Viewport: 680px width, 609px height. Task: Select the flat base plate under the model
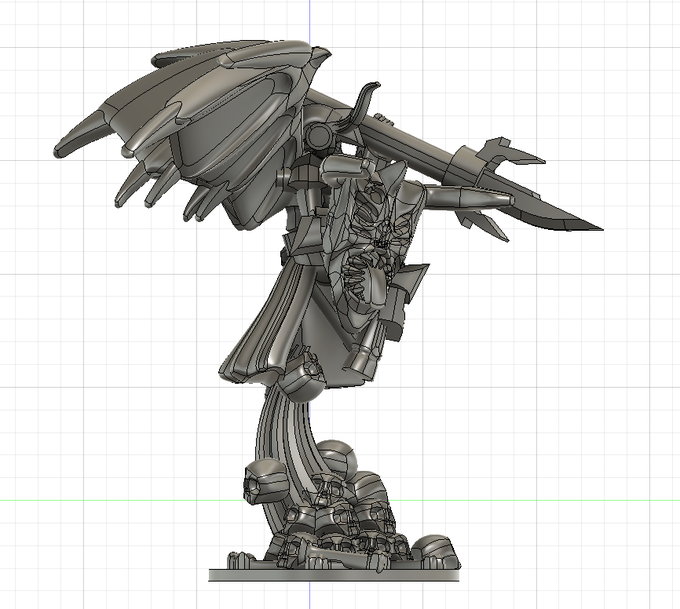(x=334, y=575)
